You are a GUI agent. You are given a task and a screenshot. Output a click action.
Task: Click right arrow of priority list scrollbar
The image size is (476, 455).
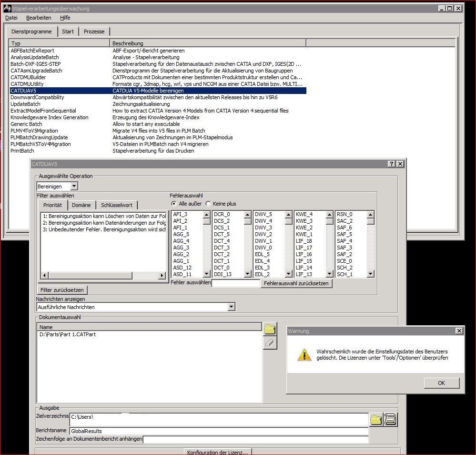162,275
